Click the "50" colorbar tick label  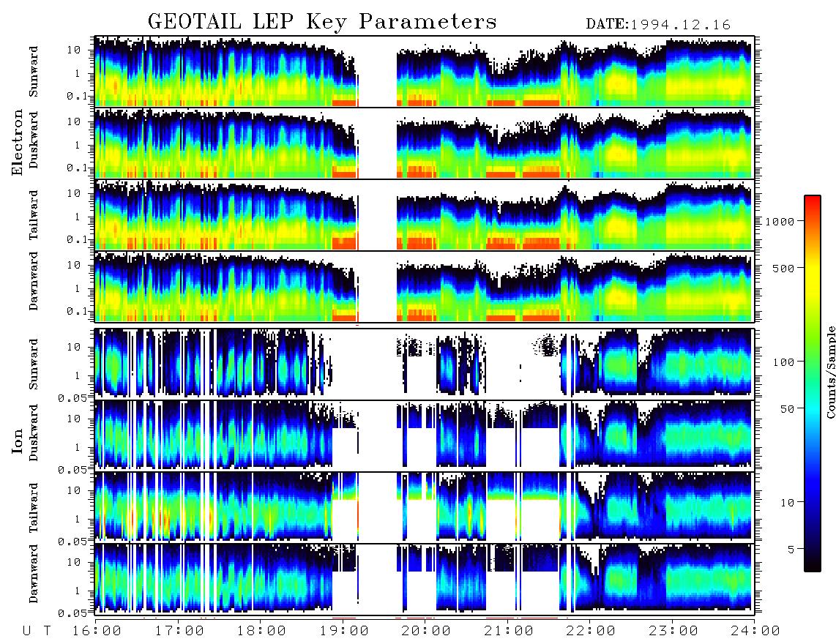(x=787, y=409)
